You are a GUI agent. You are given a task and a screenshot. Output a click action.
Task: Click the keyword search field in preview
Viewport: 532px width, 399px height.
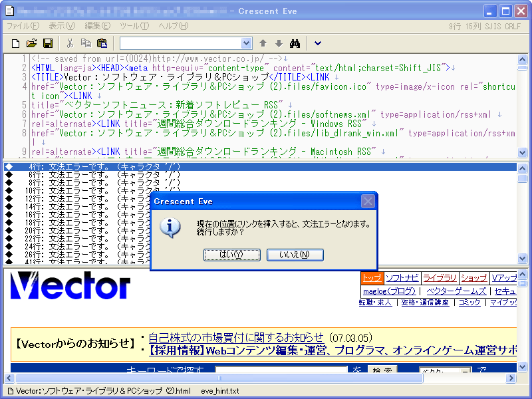coord(281,370)
